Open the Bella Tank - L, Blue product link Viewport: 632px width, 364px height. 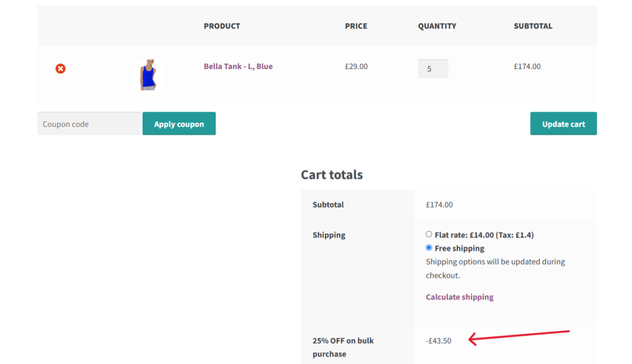238,66
